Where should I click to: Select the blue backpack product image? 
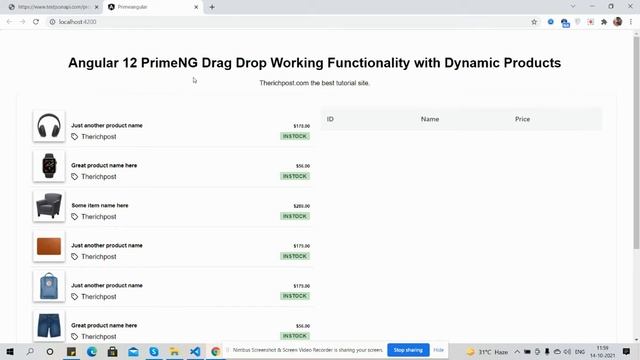[49, 286]
